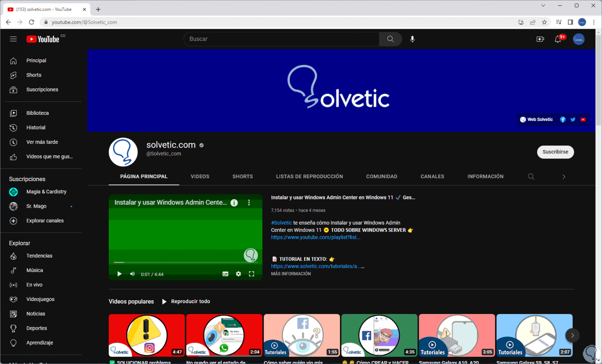Image resolution: width=602 pixels, height=364 pixels.
Task: Go to YouTube home via logo
Action: (x=43, y=39)
